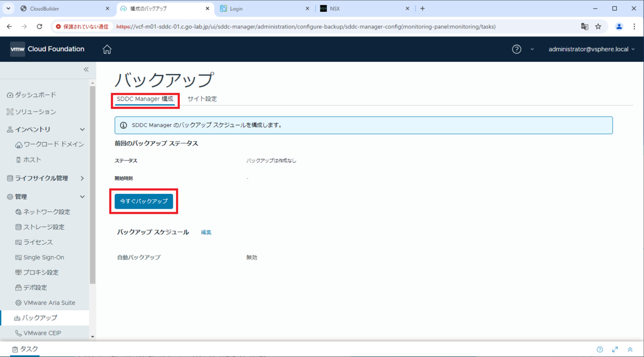Viewport: 644px width, 357px height.
Task: Click the sidebar scroll-down arrow
Action: point(92,337)
